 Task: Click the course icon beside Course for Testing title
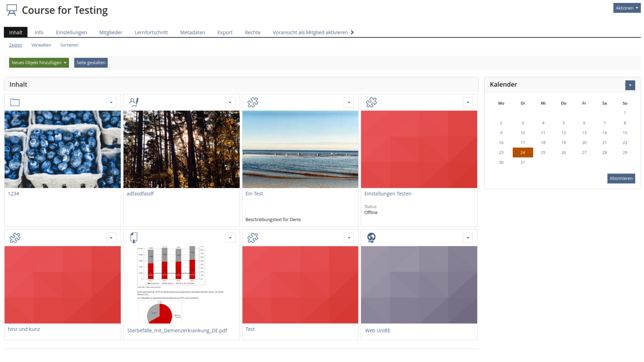11,10
